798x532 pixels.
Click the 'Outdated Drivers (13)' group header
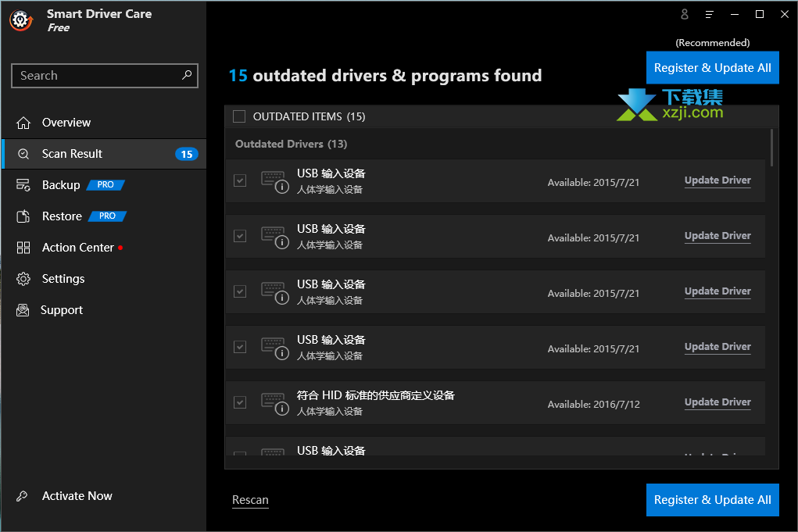(x=291, y=144)
